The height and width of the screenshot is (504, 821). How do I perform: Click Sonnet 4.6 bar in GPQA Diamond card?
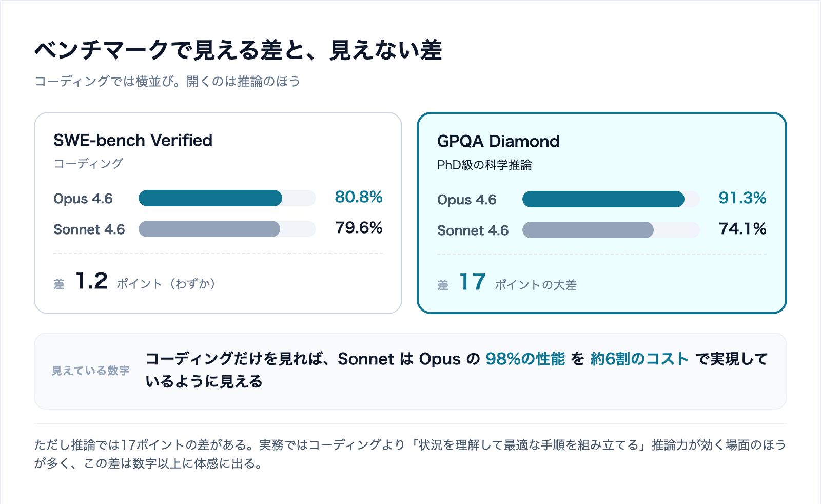[x=611, y=230]
